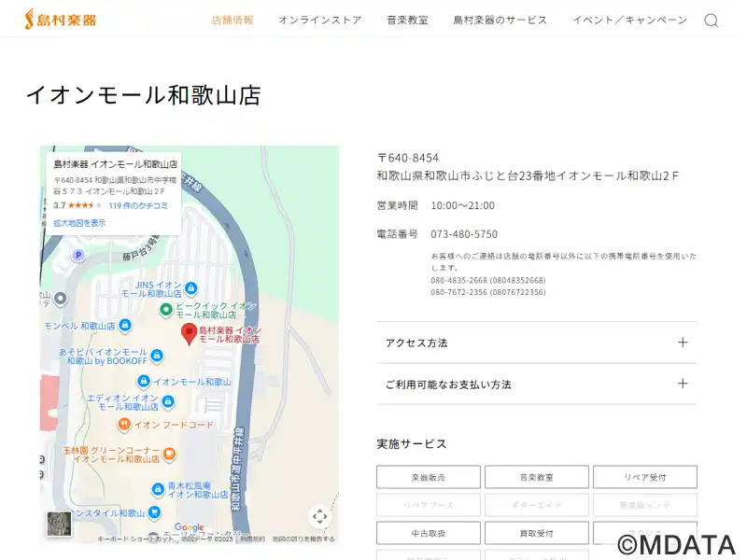Click the 拡大地図を表示 link
The height and width of the screenshot is (560, 747).
(79, 223)
